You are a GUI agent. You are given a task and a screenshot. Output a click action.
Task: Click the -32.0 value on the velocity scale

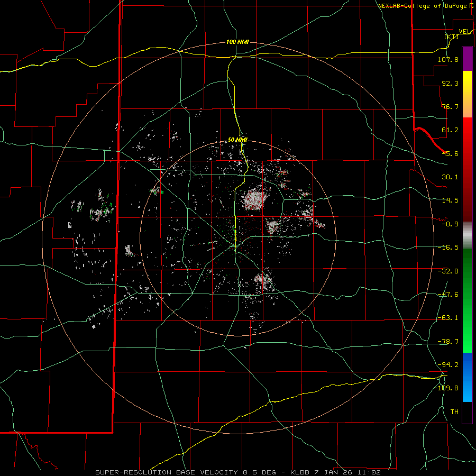click(x=448, y=271)
